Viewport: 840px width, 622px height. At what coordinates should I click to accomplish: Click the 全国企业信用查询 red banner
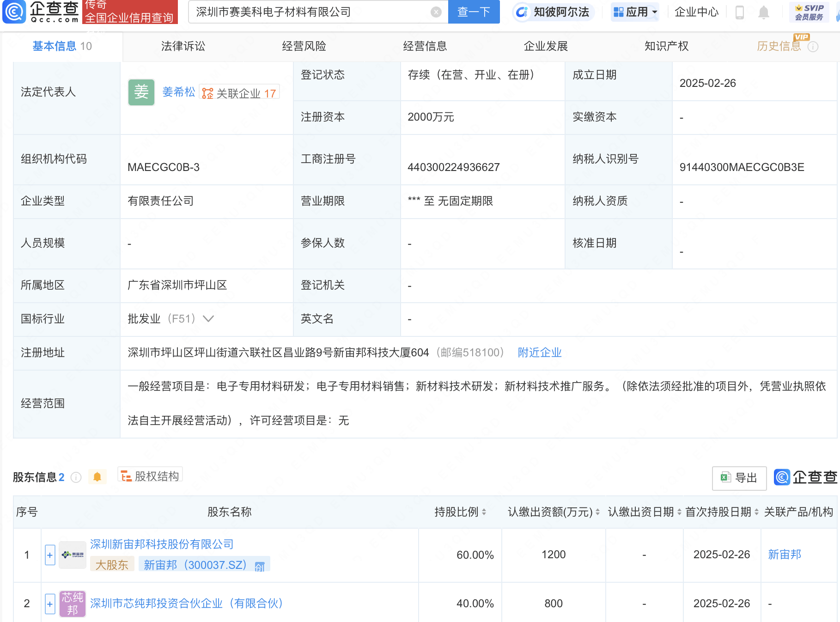129,12
